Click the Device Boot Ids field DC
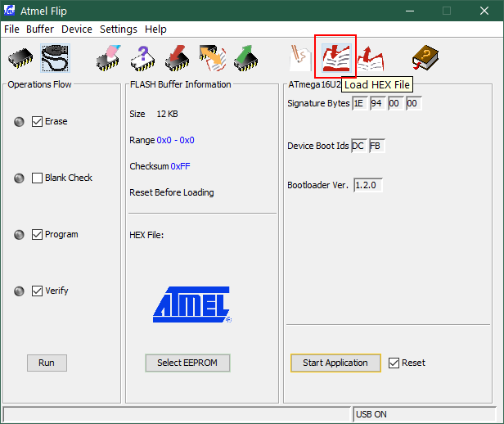This screenshot has height=424, width=504. pos(358,146)
